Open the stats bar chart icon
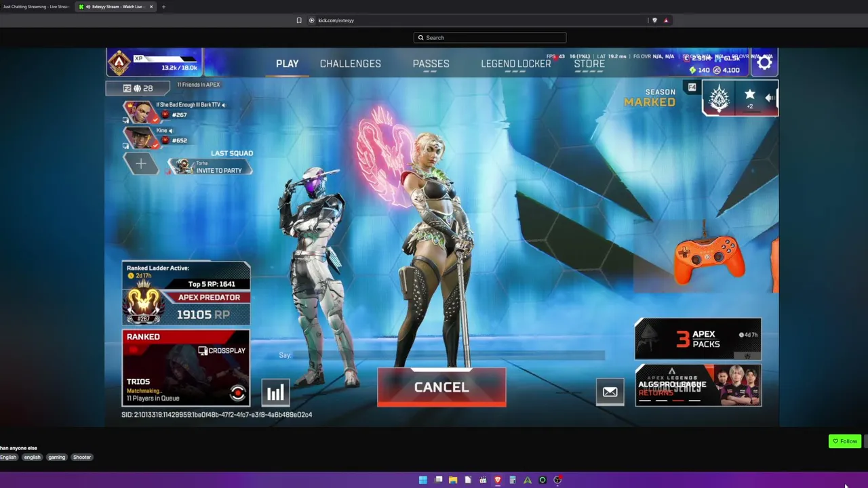Screen dimensions: 868x488 point(275,393)
